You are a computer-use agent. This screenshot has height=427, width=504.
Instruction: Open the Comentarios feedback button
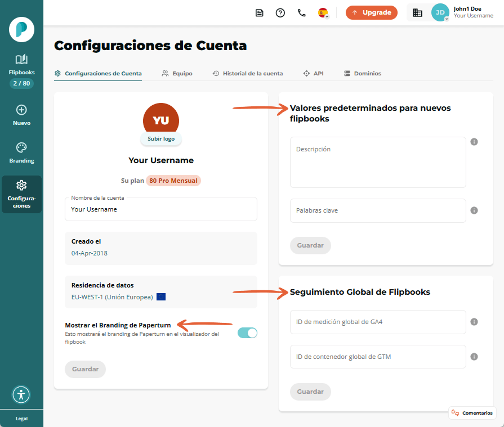click(x=472, y=413)
